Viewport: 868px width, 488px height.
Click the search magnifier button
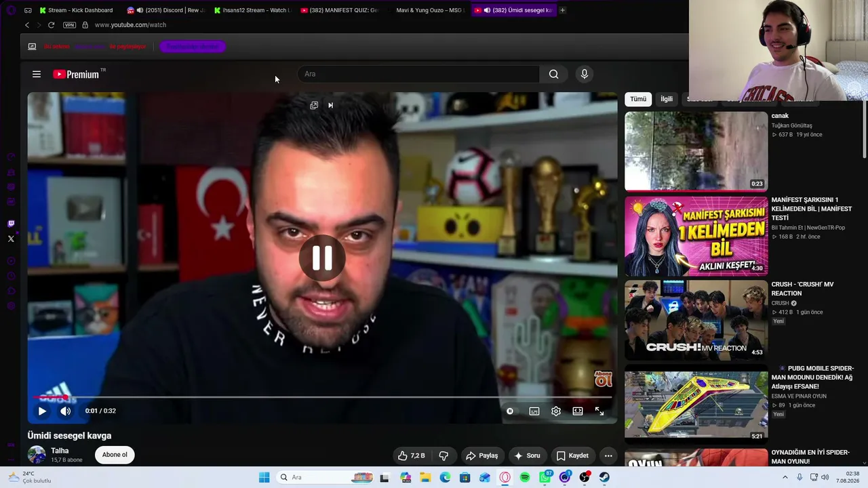(554, 74)
